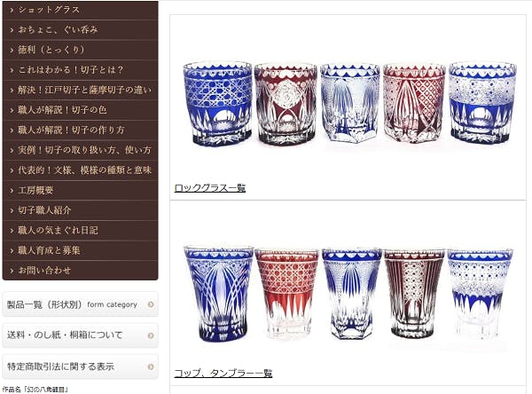The height and width of the screenshot is (394, 532).
Task: Click chevron icon next to 職人が解説！切子の色
Action: (x=12, y=110)
